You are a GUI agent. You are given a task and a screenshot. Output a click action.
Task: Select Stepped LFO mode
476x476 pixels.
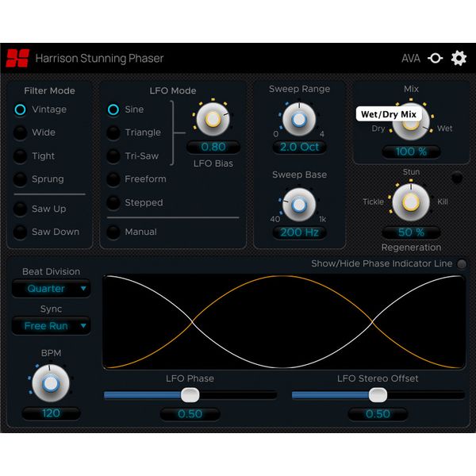tap(113, 202)
